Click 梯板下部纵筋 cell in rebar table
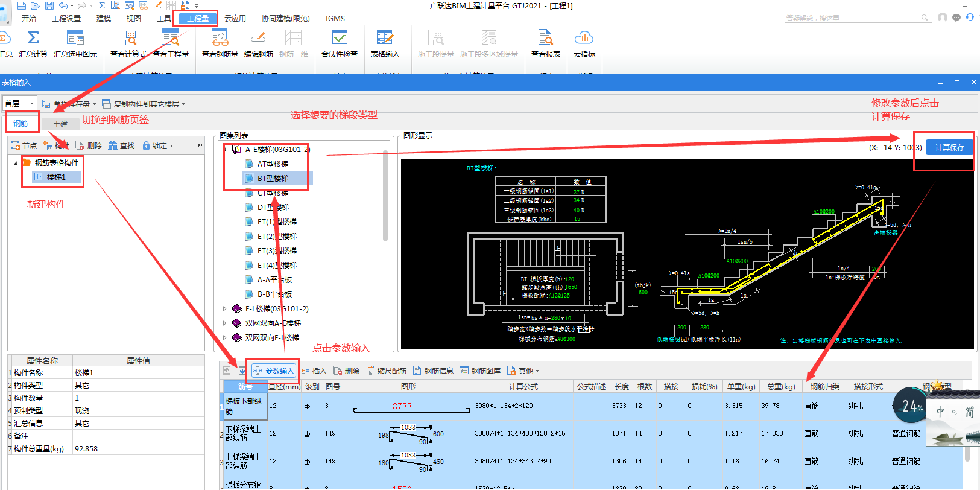 (245, 406)
